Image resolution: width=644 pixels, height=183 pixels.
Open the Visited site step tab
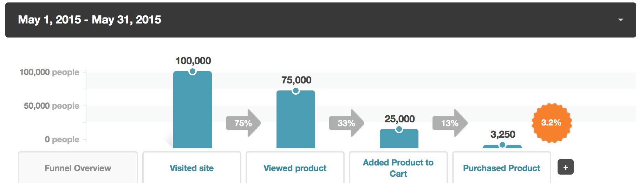tap(192, 168)
